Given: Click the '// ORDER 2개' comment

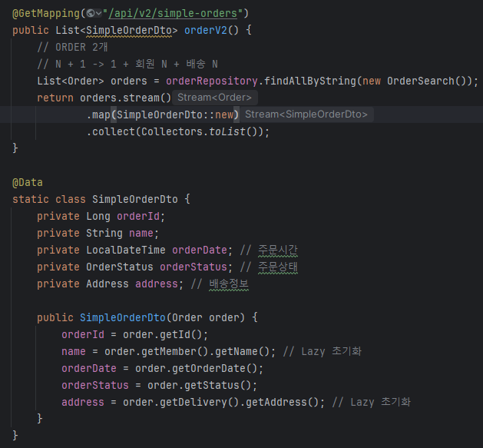Looking at the screenshot, I should 72,47.
